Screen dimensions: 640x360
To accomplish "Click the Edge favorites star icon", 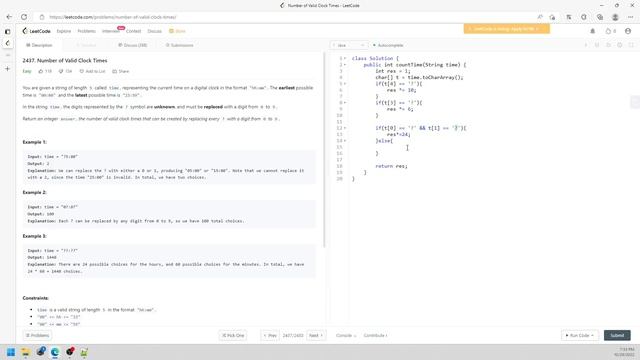I will pos(552,17).
